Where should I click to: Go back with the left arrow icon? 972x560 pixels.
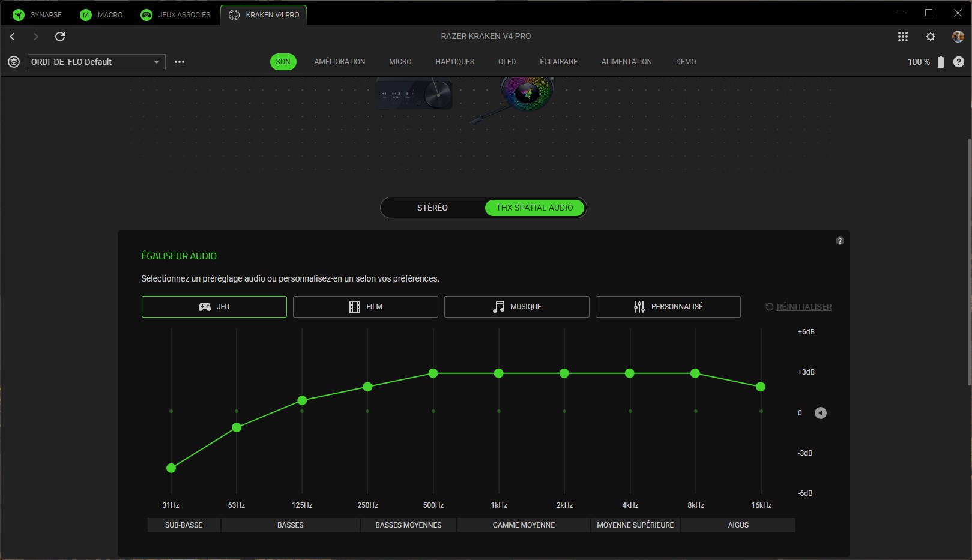coord(12,37)
